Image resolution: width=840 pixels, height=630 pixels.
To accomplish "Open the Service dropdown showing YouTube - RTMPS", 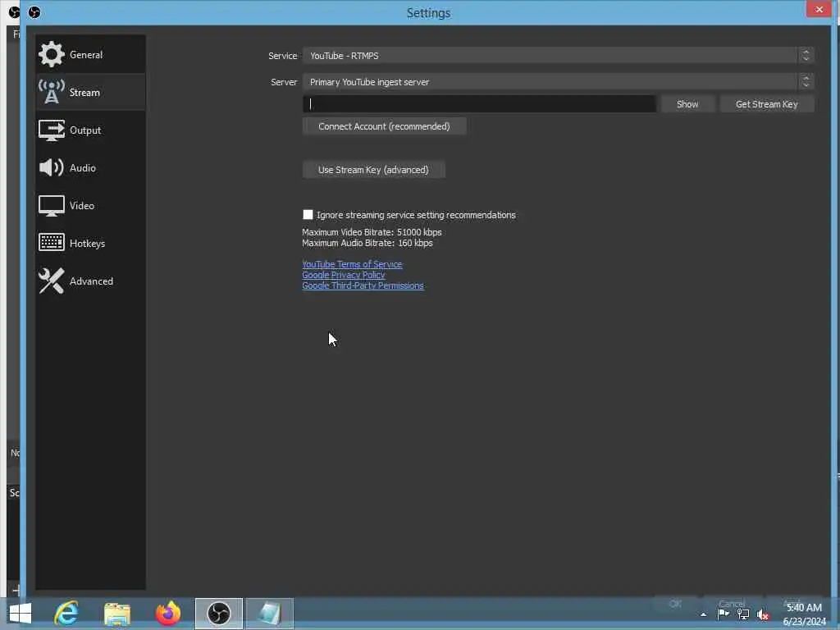I will pyautogui.click(x=558, y=56).
